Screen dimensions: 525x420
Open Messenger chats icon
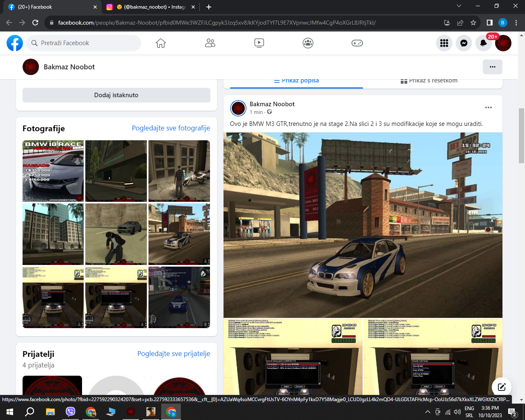[464, 43]
